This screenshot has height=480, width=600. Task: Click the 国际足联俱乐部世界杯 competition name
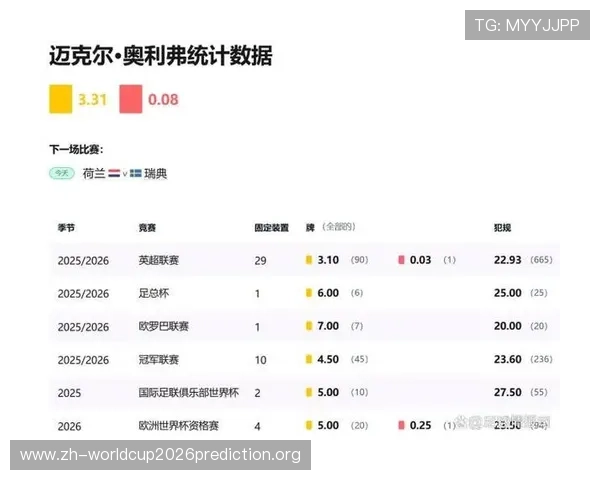(189, 393)
